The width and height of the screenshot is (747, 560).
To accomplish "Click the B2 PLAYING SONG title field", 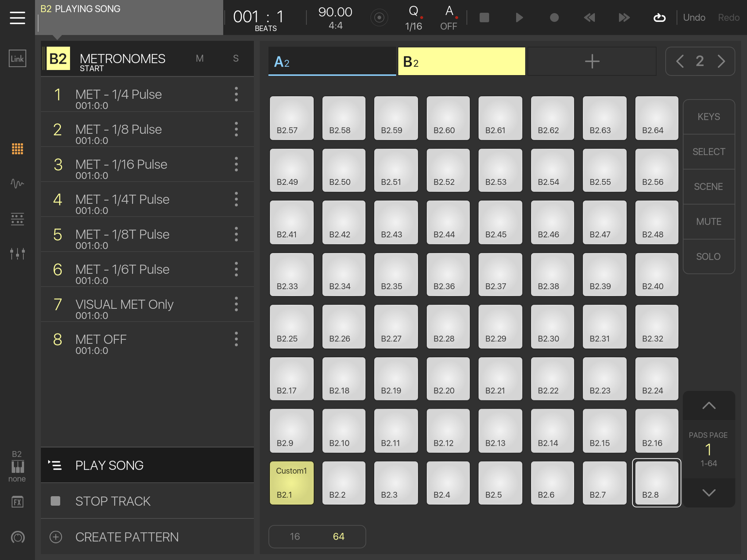I will coord(129,17).
